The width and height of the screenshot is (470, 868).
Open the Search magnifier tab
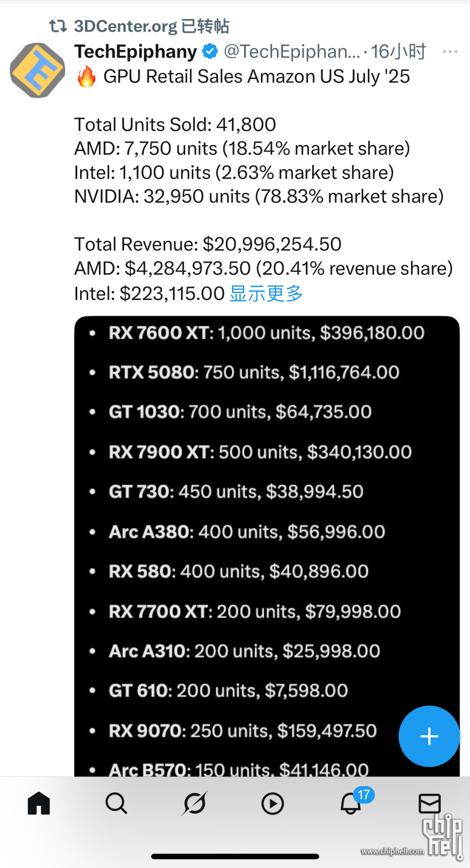click(x=117, y=803)
